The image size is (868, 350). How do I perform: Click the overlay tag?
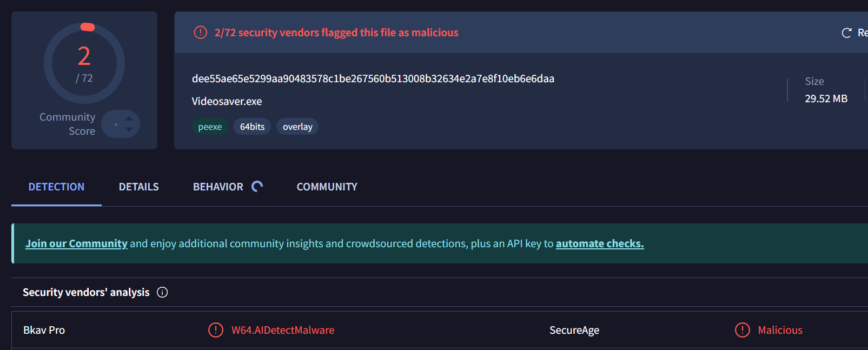point(297,127)
